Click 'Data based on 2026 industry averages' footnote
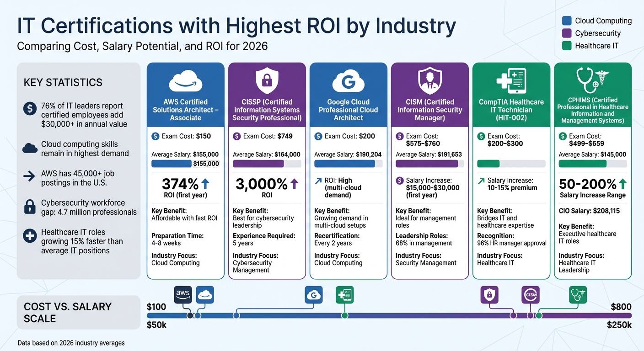This screenshot has height=351, width=644. pyautogui.click(x=71, y=343)
